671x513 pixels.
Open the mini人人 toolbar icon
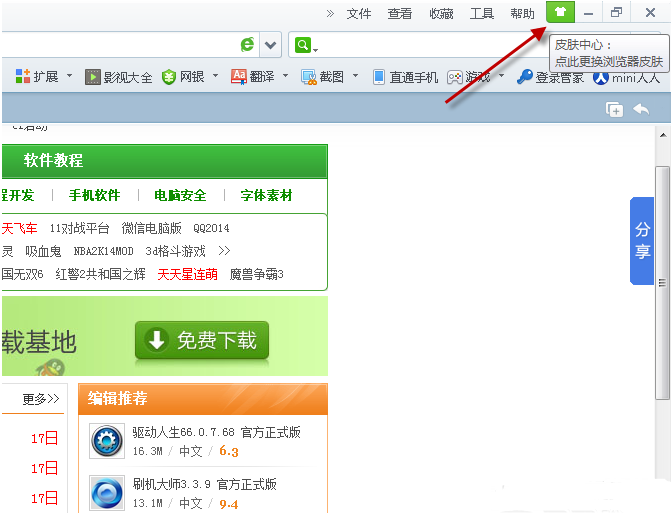[x=600, y=78]
